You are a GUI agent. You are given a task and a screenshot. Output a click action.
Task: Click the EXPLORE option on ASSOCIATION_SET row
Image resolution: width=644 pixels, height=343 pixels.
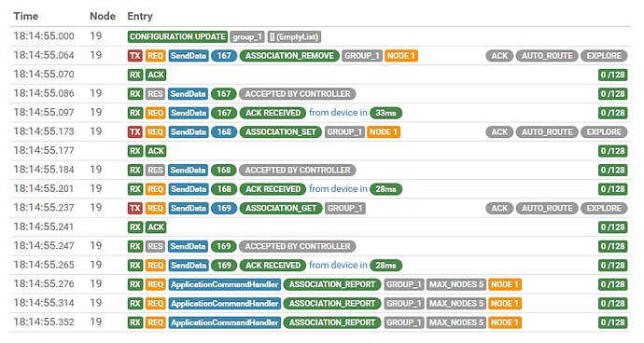pyautogui.click(x=604, y=132)
